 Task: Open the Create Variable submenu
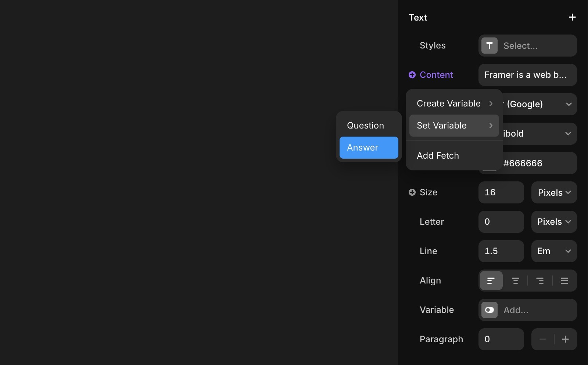pyautogui.click(x=454, y=104)
